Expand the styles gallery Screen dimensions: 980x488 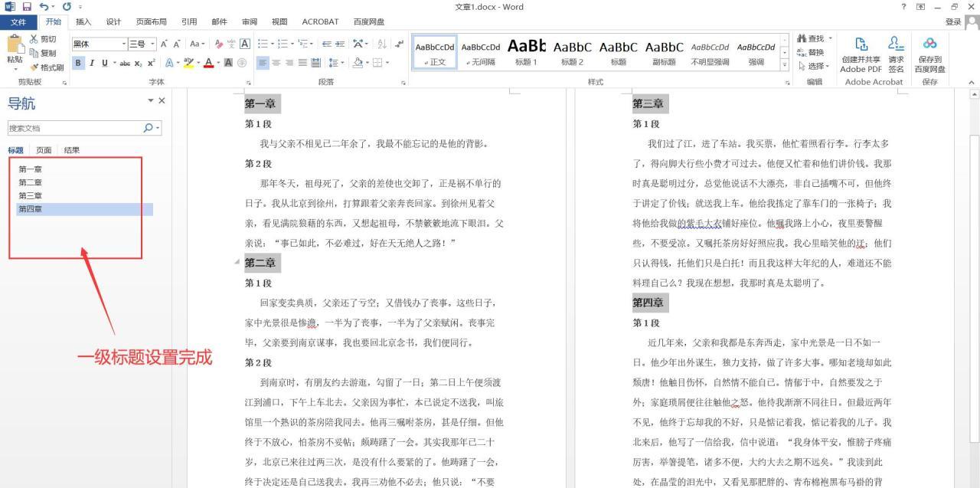785,66
